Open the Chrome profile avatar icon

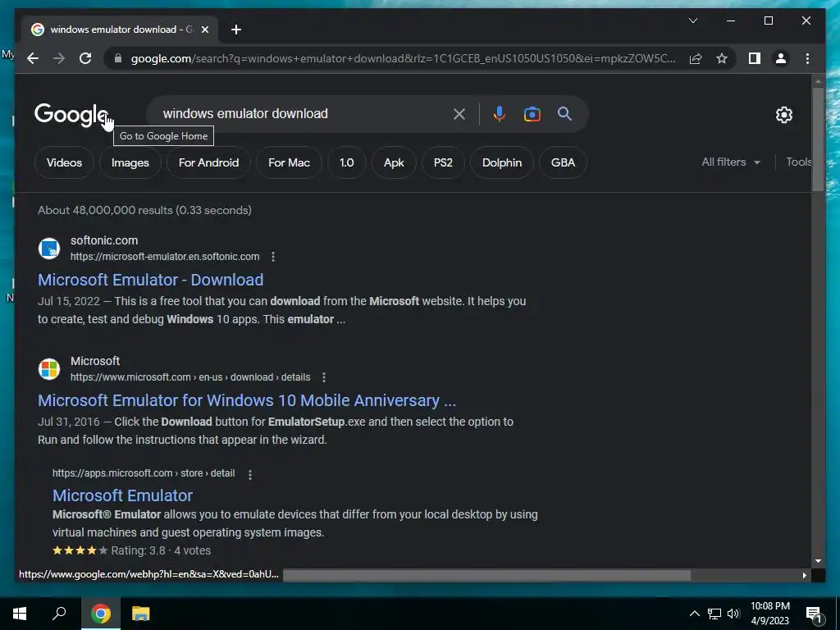click(x=781, y=58)
